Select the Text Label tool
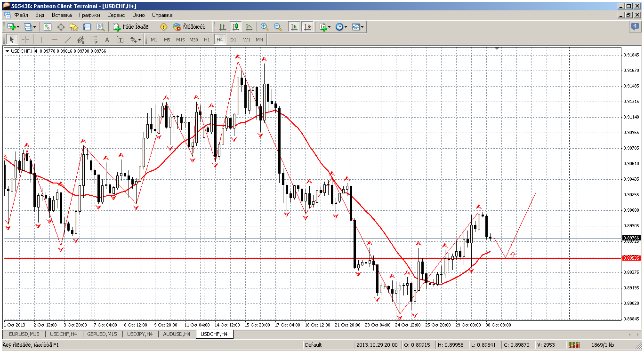 click(120, 40)
